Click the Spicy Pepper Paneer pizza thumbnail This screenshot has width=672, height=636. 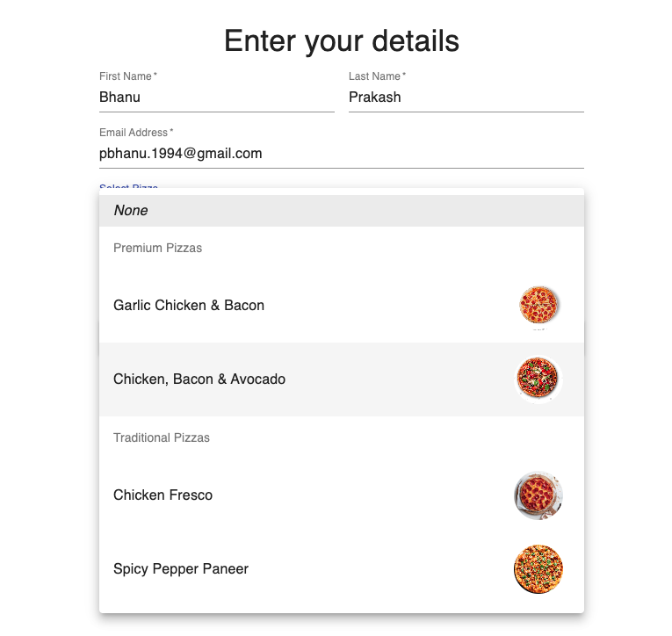(x=538, y=569)
